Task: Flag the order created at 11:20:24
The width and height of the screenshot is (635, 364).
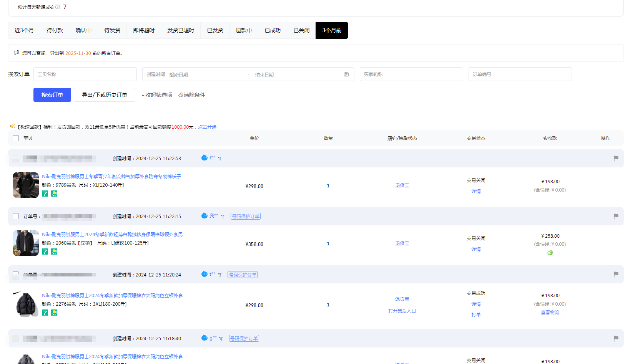Action: 616,274
